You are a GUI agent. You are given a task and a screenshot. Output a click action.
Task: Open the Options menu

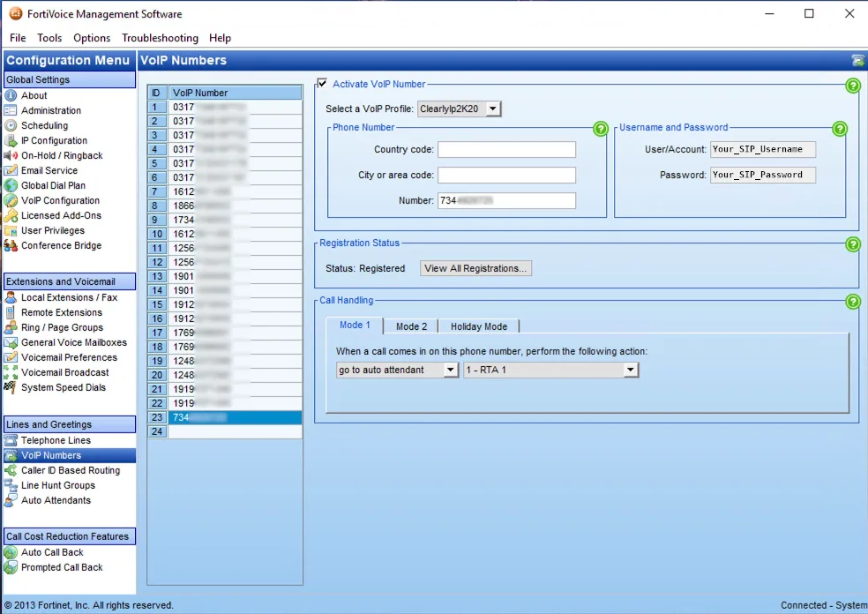point(92,38)
